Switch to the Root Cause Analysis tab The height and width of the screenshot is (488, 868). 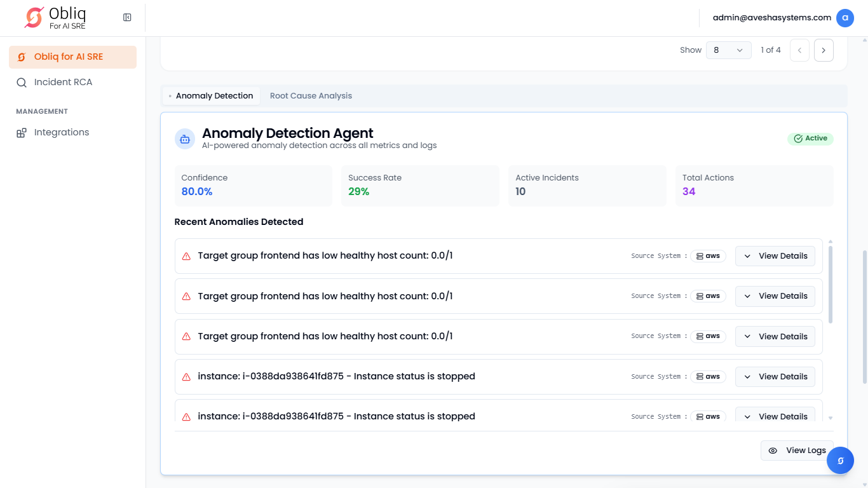pyautogui.click(x=311, y=96)
